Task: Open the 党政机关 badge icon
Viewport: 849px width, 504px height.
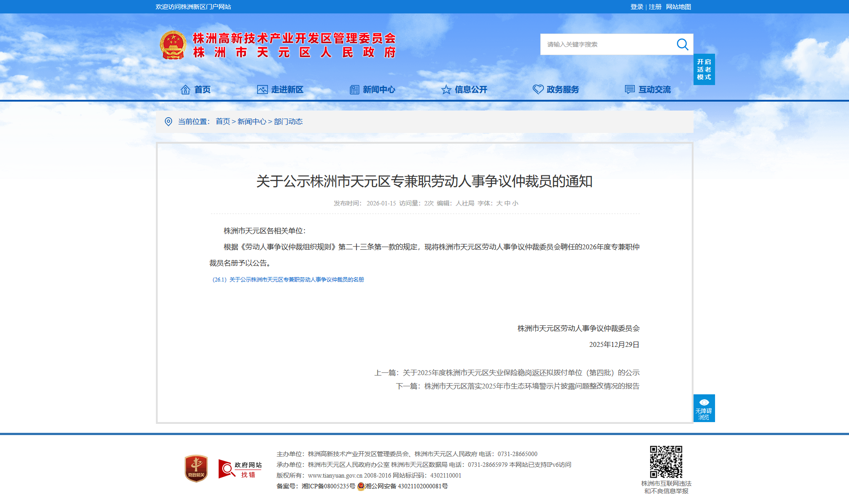Action: click(196, 469)
